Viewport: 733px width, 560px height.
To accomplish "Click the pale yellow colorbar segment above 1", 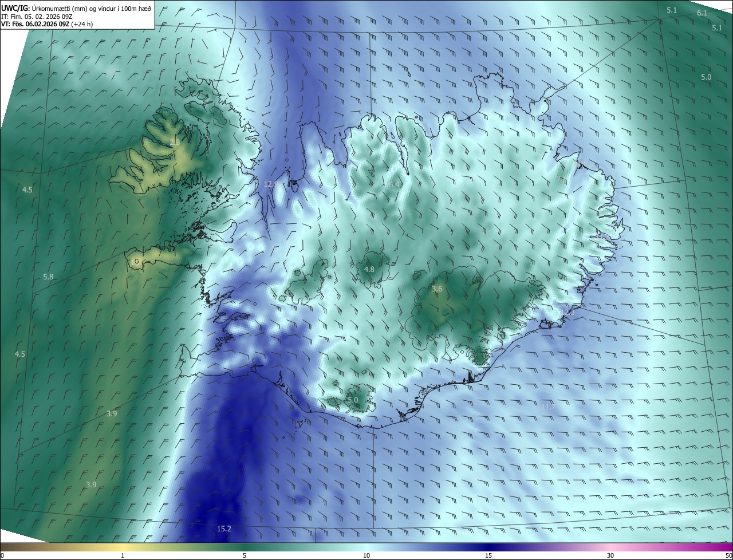I will (x=123, y=547).
